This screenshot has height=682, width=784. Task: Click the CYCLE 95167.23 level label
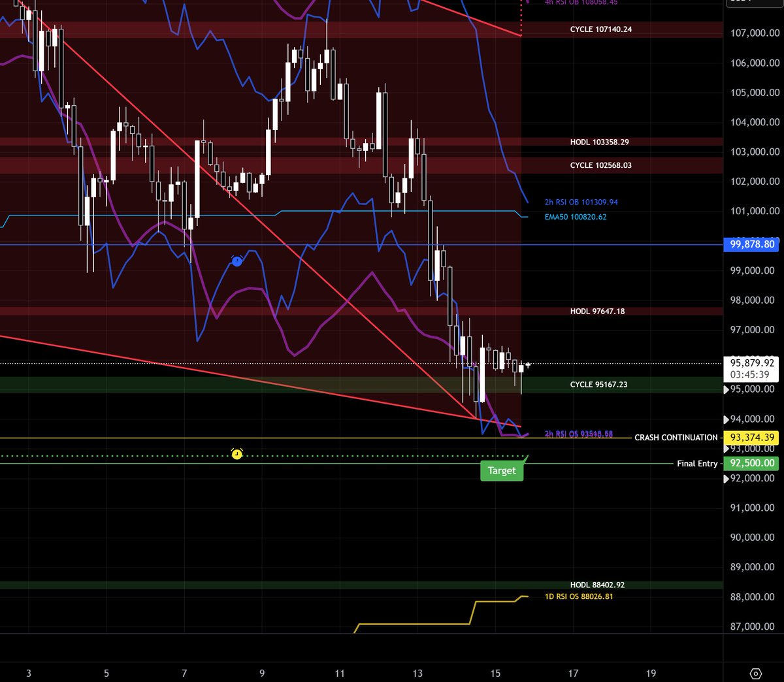[599, 385]
